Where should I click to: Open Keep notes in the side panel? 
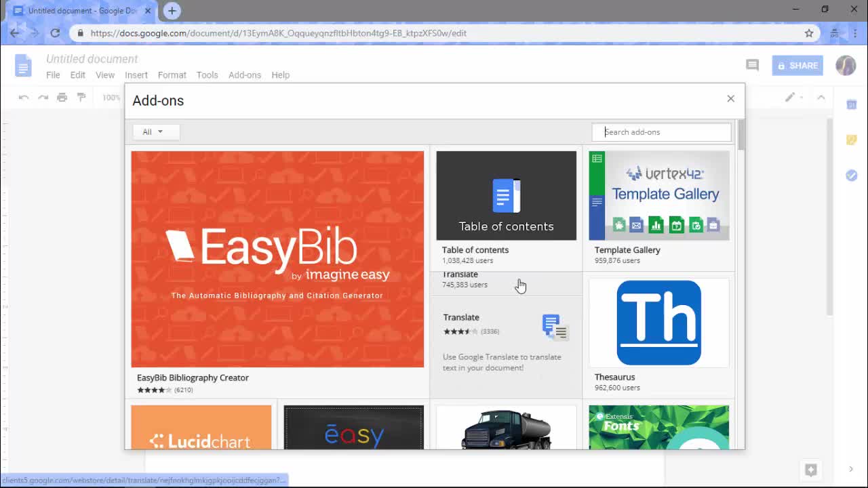[x=852, y=140]
